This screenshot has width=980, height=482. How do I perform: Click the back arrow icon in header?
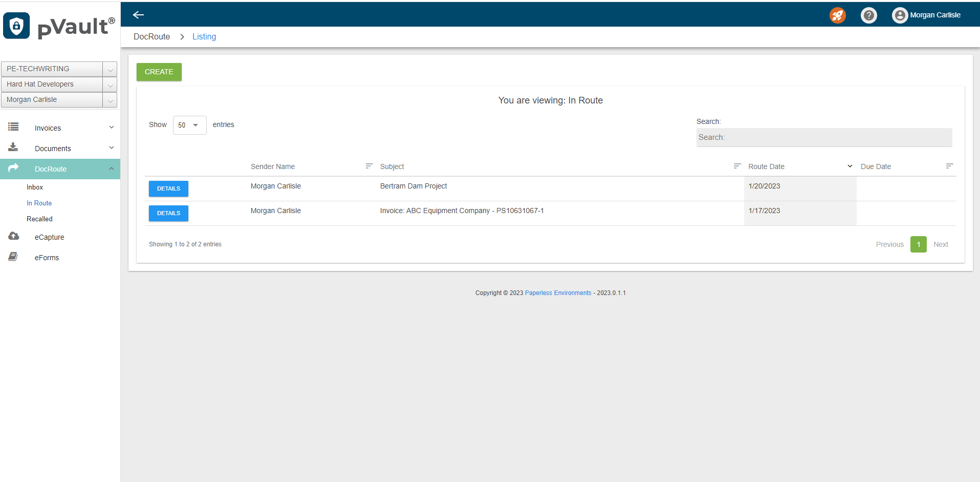click(x=138, y=15)
